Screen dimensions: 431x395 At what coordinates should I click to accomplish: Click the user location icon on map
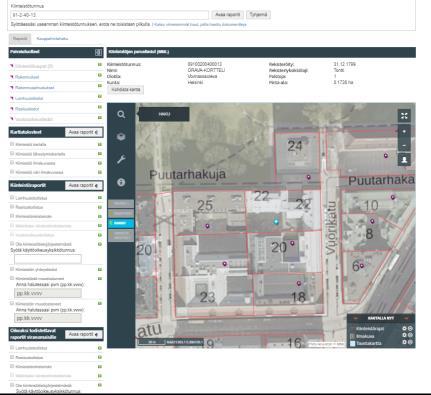pos(404,160)
